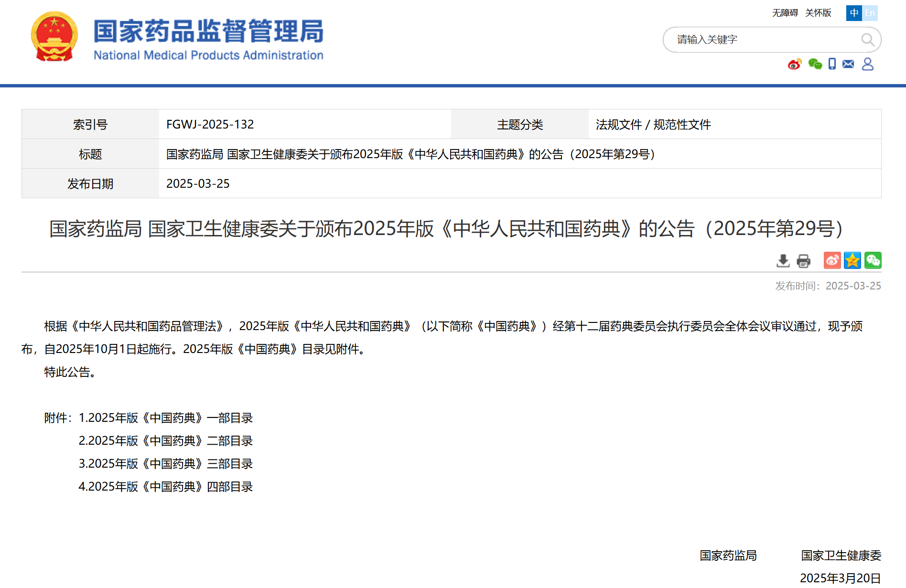Viewport: 906px width, 588px height.
Task: Click the mobile phone icon
Action: [832, 64]
